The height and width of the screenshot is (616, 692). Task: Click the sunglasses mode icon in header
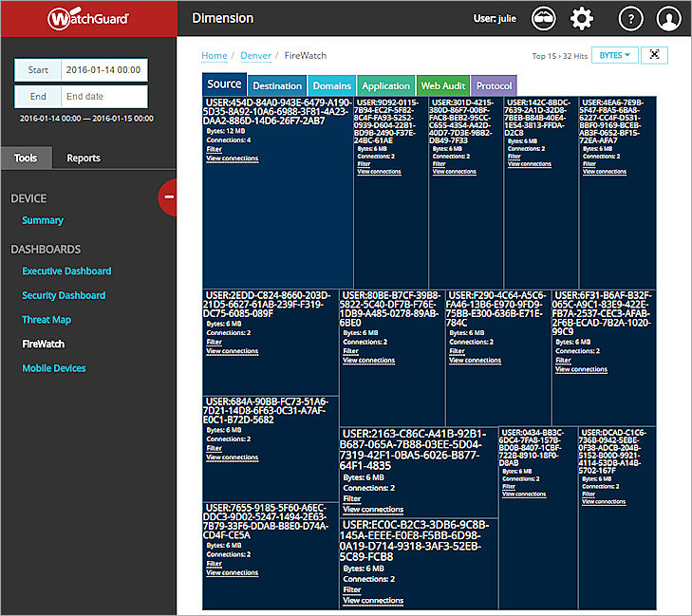click(x=544, y=18)
